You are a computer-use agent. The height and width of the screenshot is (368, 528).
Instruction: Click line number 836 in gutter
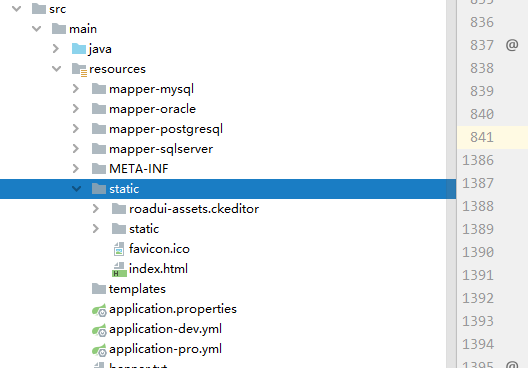point(482,22)
